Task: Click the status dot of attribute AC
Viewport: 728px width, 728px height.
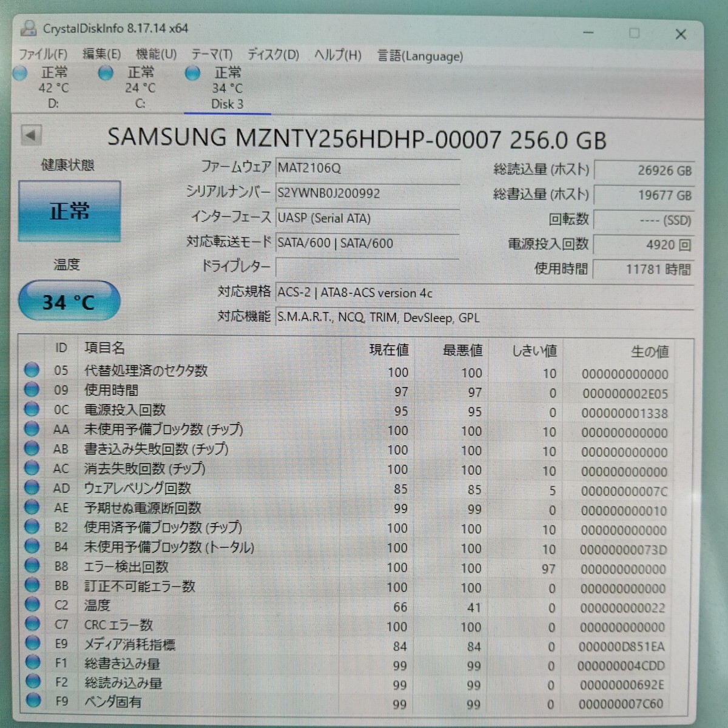Action: [x=32, y=468]
